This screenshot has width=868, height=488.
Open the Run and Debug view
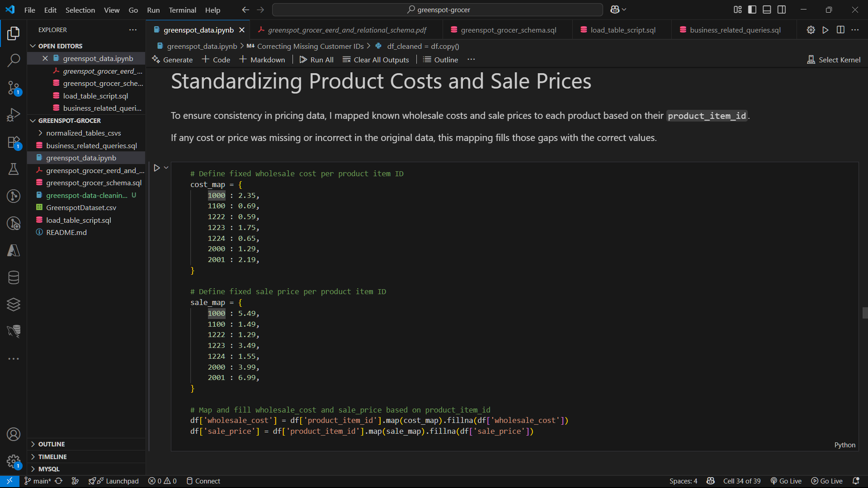click(x=14, y=115)
